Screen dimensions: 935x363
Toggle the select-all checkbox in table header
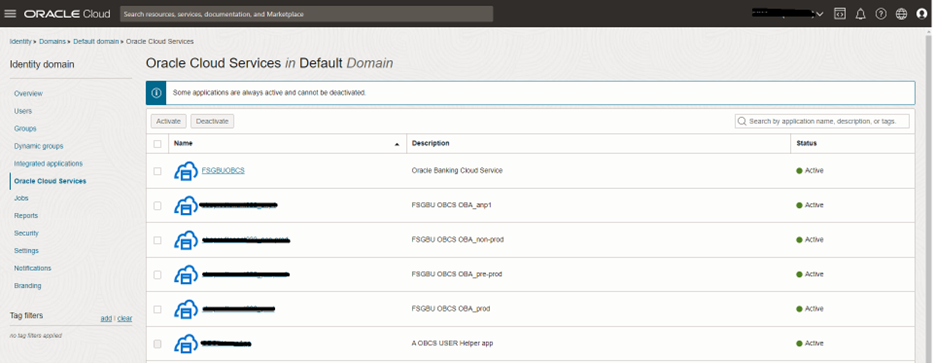pyautogui.click(x=157, y=144)
